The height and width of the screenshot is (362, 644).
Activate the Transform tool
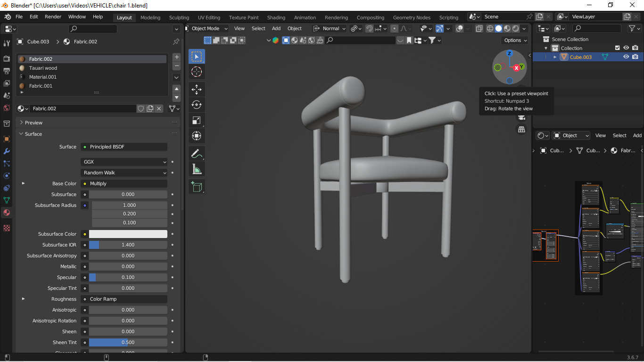tap(197, 136)
